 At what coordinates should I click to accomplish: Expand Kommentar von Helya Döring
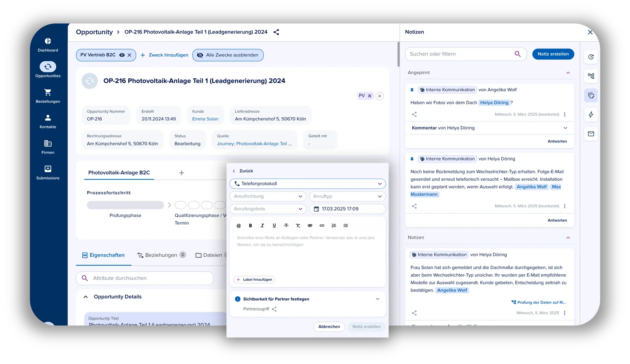565,128
